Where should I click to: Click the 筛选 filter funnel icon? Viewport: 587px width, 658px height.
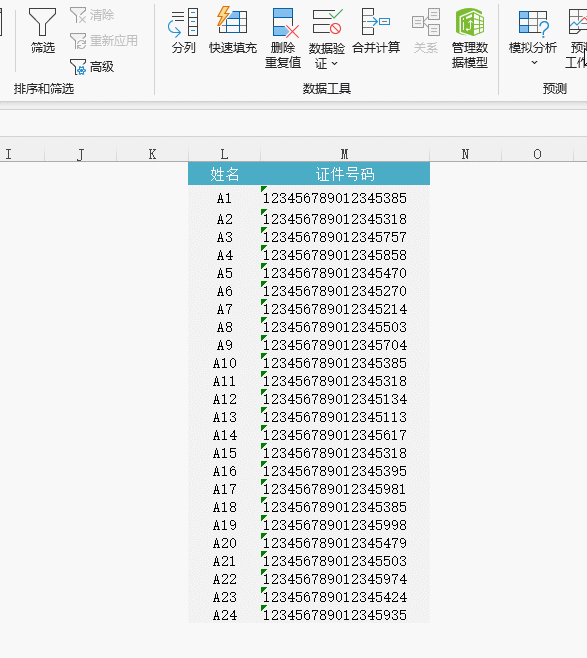42,23
